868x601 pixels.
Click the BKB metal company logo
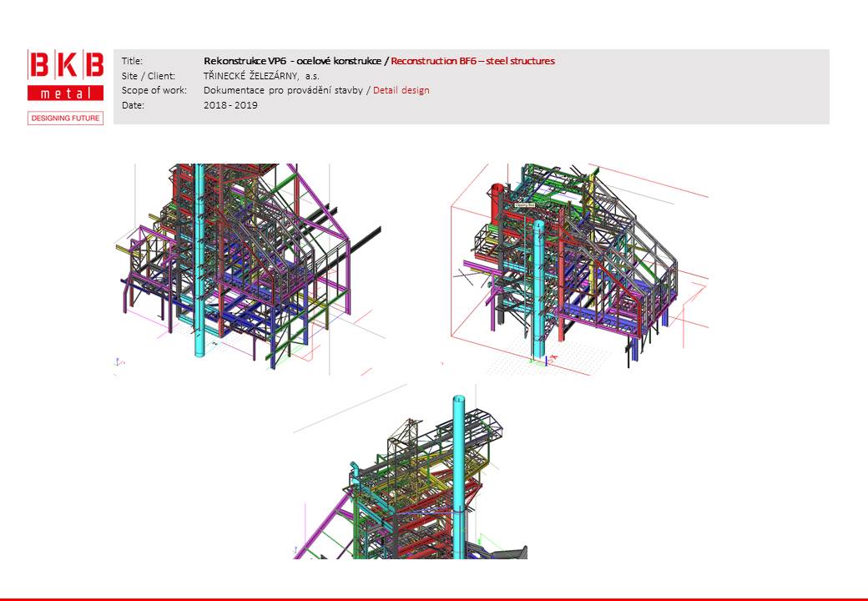click(x=65, y=76)
